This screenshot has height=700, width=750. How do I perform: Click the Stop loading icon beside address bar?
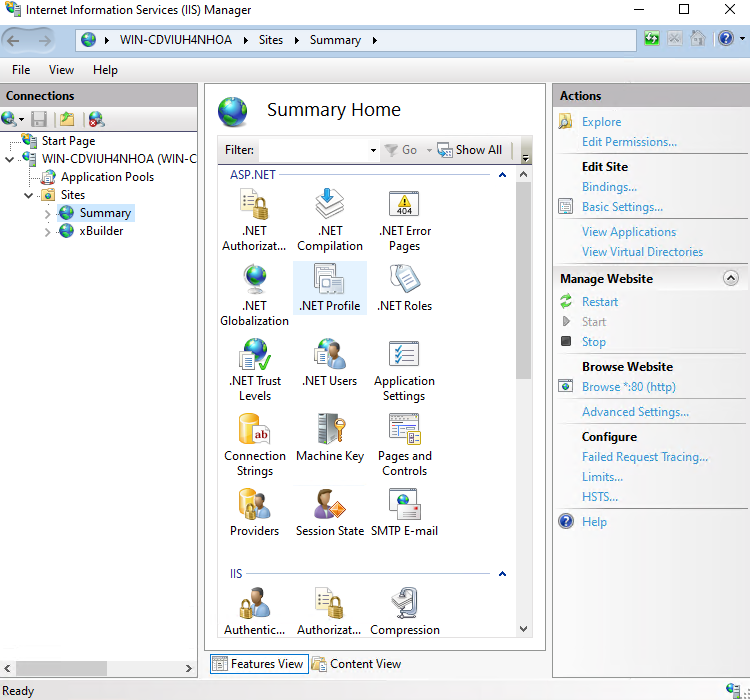pyautogui.click(x=674, y=38)
